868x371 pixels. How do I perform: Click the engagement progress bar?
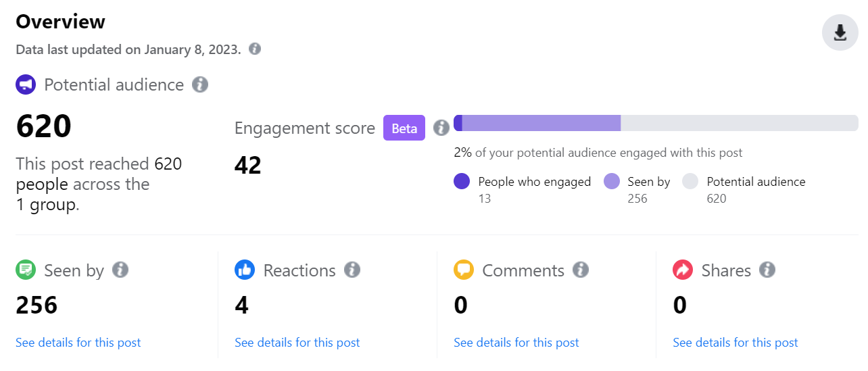(x=656, y=123)
